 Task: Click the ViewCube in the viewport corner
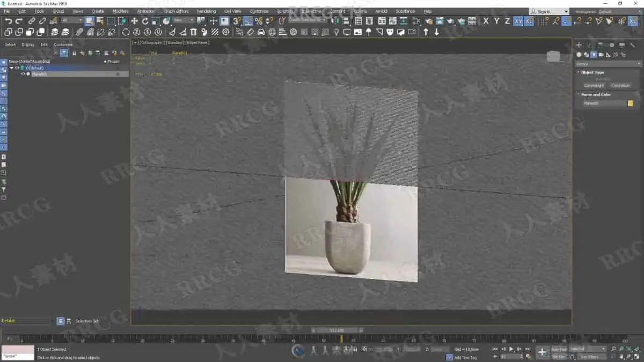(553, 56)
